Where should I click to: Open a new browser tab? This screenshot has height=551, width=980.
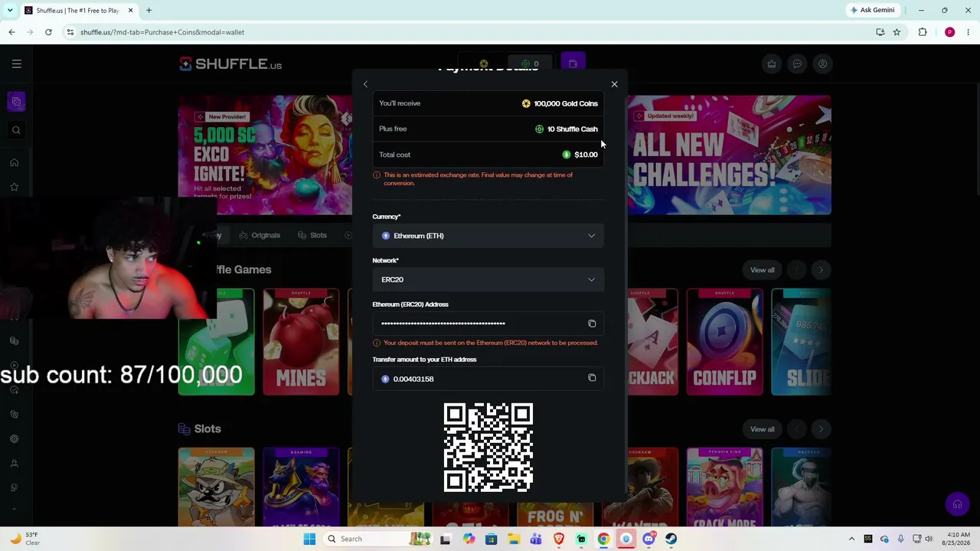click(x=149, y=11)
